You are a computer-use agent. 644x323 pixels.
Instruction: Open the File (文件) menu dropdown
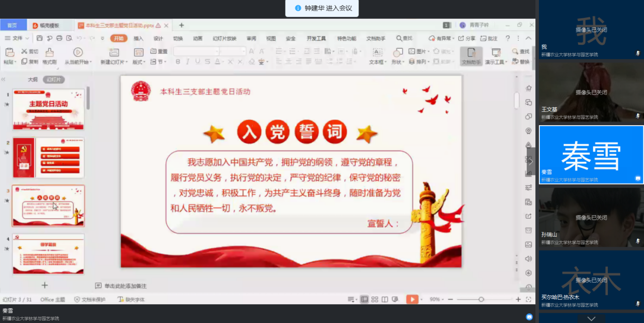(x=17, y=38)
